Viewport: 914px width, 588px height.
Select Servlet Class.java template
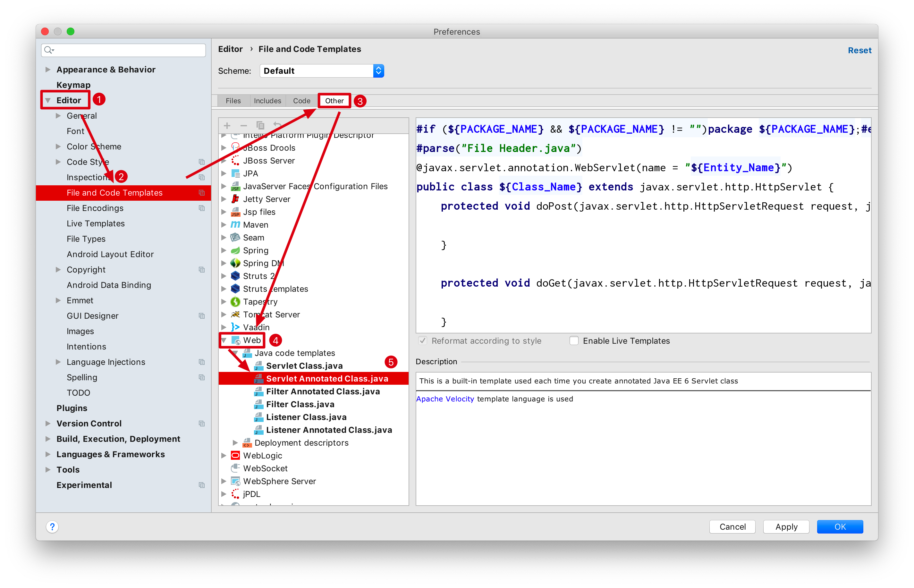pos(304,366)
